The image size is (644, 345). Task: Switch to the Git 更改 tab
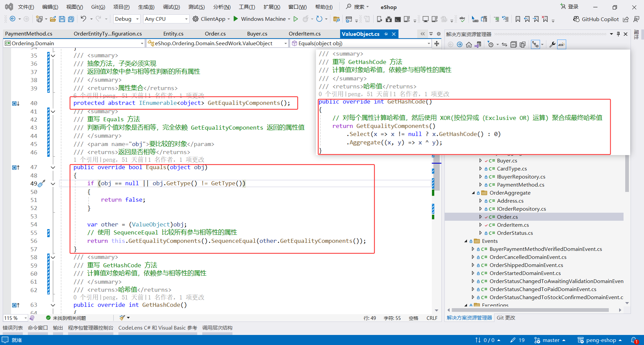point(506,318)
